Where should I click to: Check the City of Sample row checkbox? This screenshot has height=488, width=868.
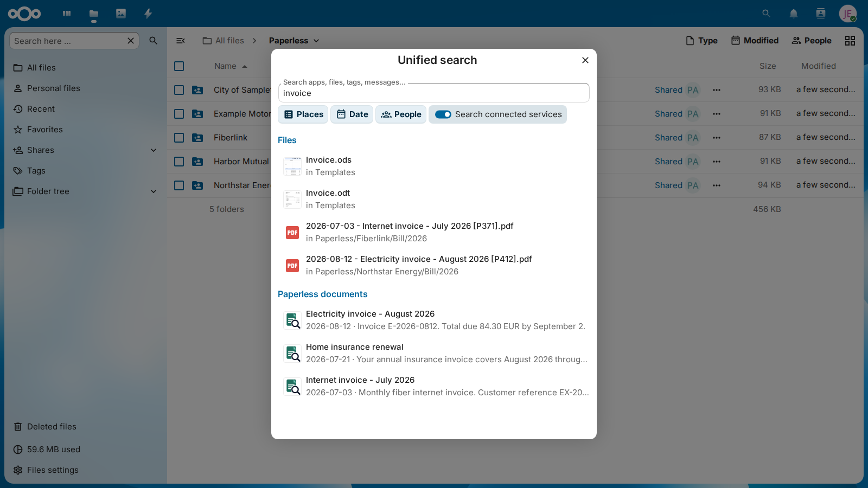[179, 90]
